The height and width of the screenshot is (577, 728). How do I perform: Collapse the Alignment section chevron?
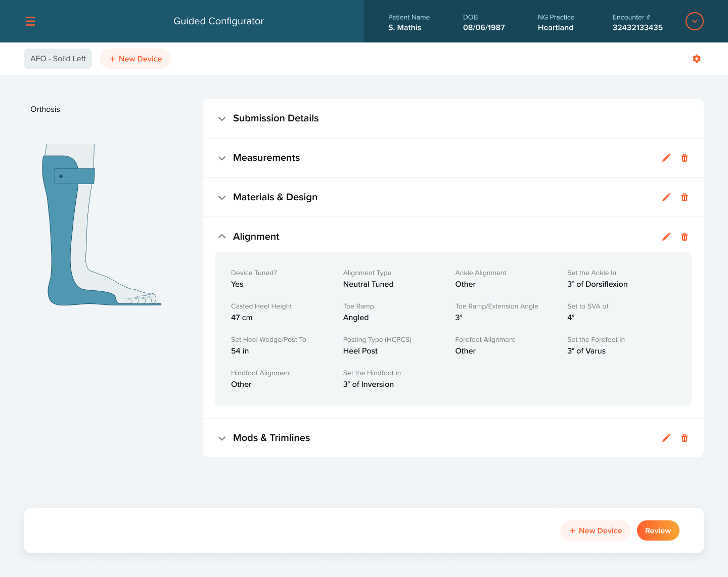(x=221, y=236)
